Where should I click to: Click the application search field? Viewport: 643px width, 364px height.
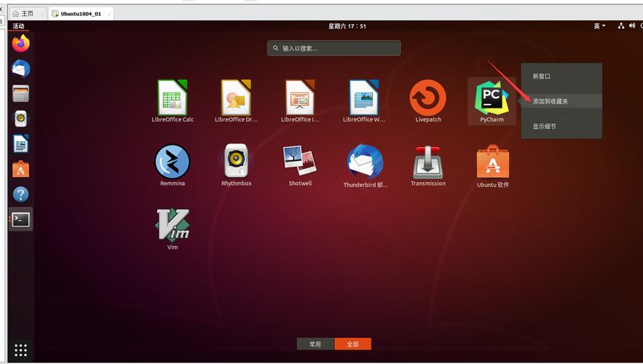tap(334, 48)
